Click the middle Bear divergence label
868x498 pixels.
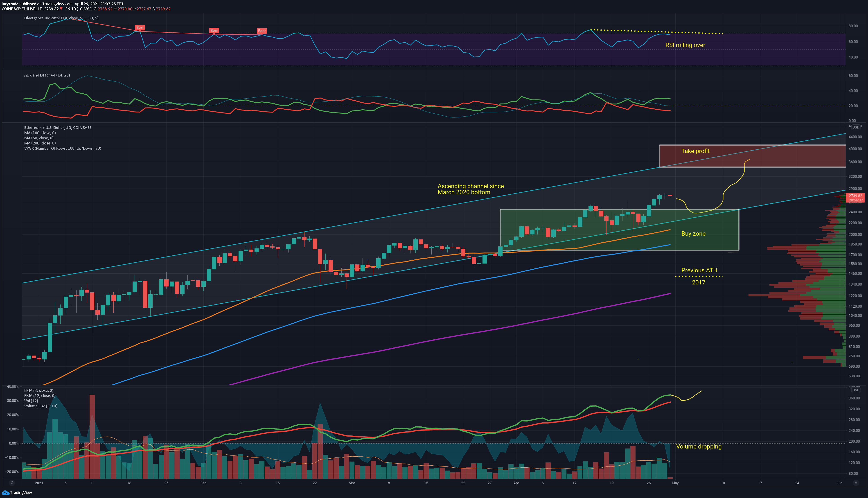coord(214,30)
